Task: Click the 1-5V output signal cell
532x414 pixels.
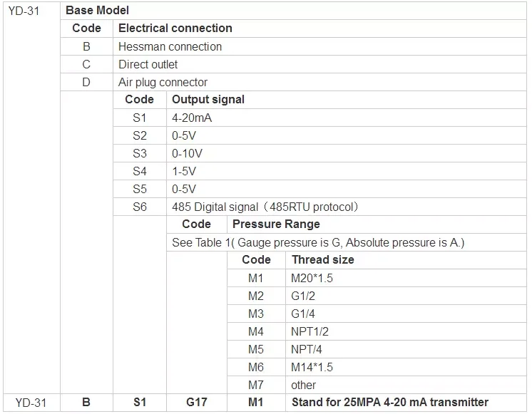Action: (x=184, y=171)
